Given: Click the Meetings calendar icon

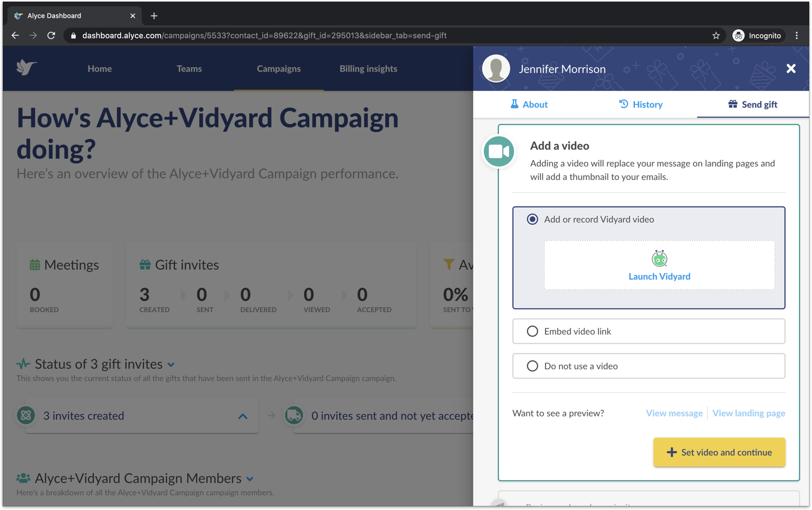Looking at the screenshot, I should pyautogui.click(x=35, y=265).
